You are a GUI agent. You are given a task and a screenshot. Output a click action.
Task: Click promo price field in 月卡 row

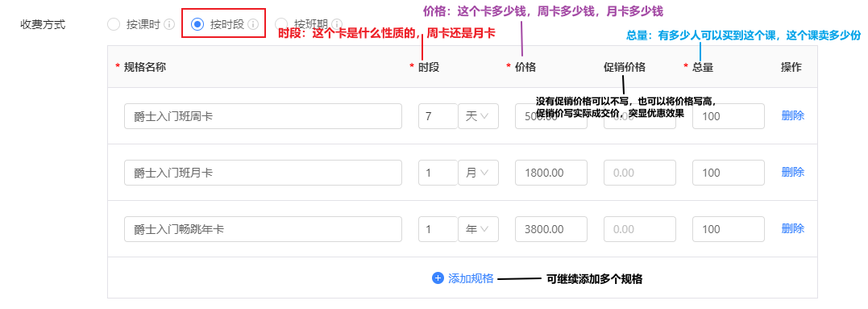click(640, 173)
